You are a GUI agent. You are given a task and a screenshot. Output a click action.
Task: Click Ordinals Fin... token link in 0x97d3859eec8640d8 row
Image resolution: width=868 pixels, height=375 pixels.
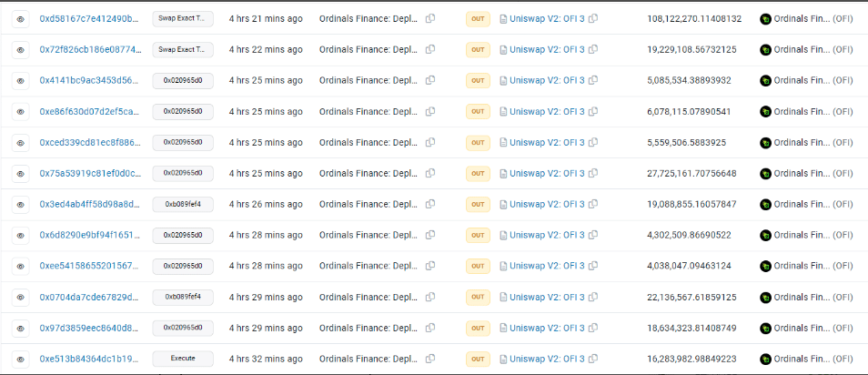click(x=802, y=328)
